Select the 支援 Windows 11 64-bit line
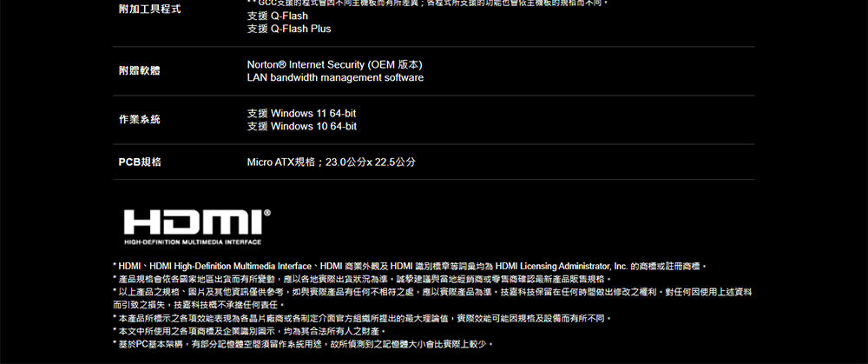Viewport: 868px width, 364px height. tap(301, 114)
